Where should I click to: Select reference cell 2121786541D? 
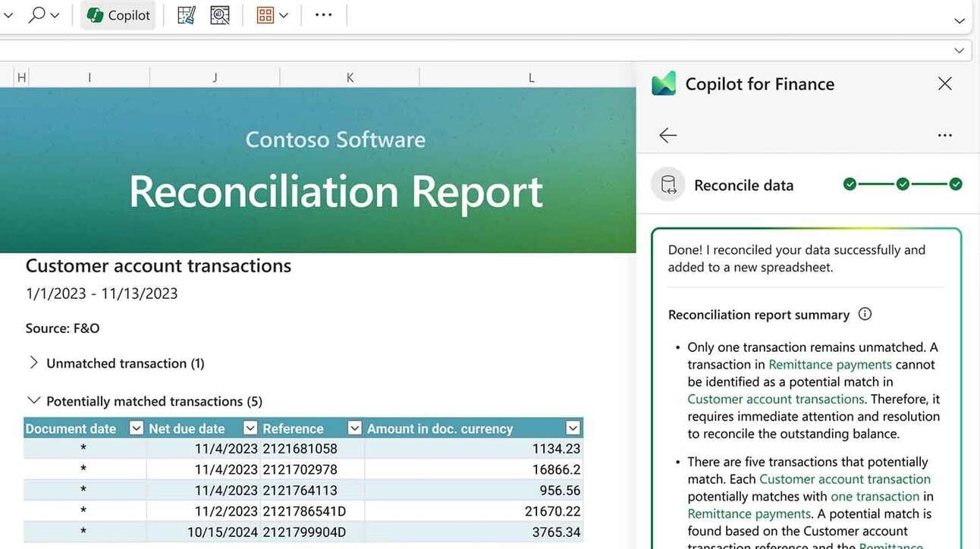[x=313, y=512]
